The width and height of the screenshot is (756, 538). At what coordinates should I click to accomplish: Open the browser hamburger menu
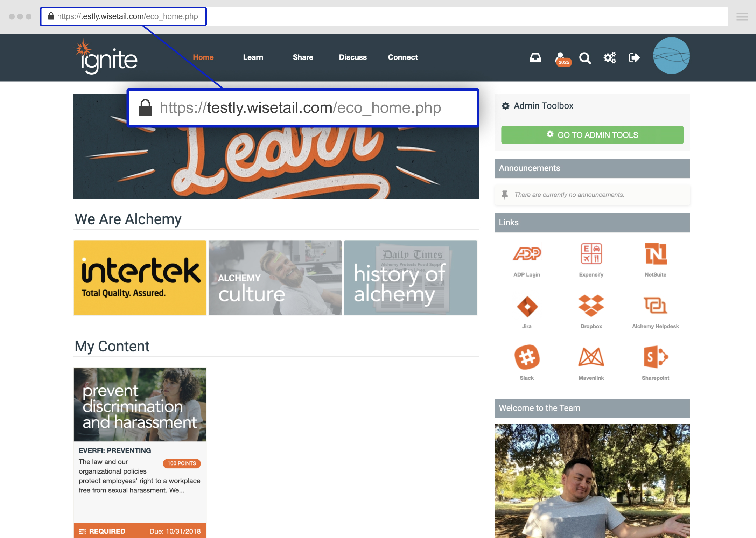tap(742, 16)
